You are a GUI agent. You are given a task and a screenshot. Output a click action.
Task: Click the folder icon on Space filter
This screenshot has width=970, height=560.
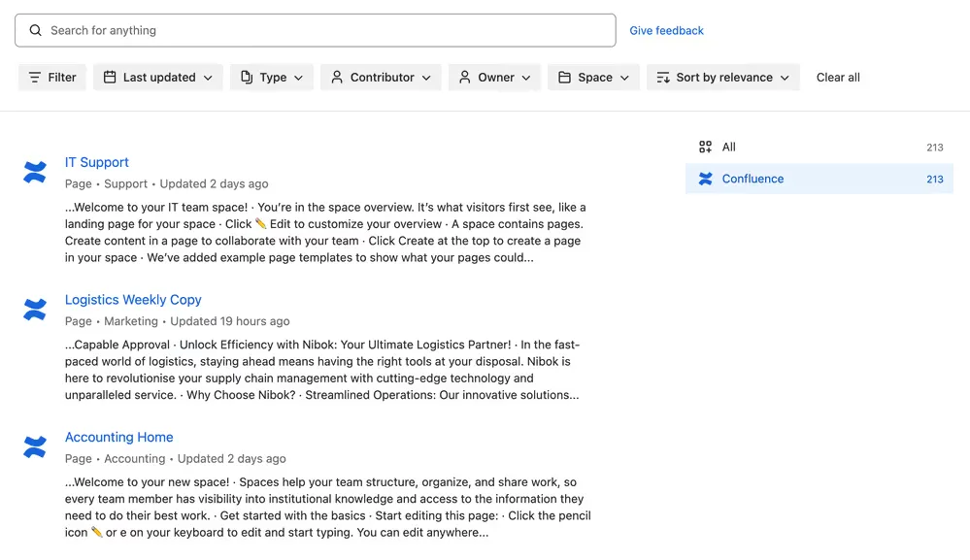[564, 78]
